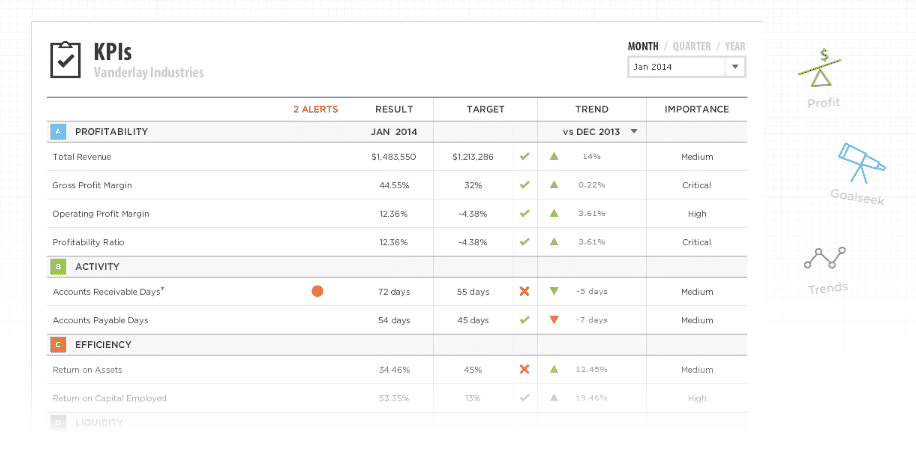Switch to the QUARTER view tab
The height and width of the screenshot is (468, 916).
692,46
